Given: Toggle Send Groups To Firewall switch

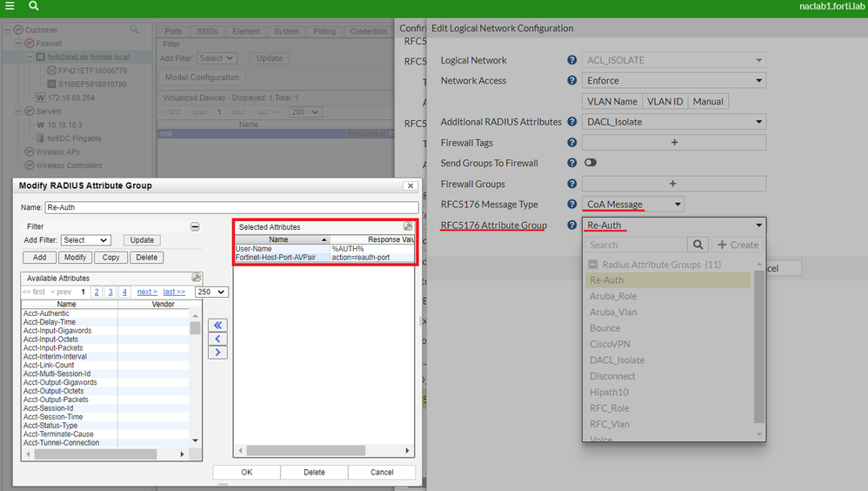Looking at the screenshot, I should [591, 163].
